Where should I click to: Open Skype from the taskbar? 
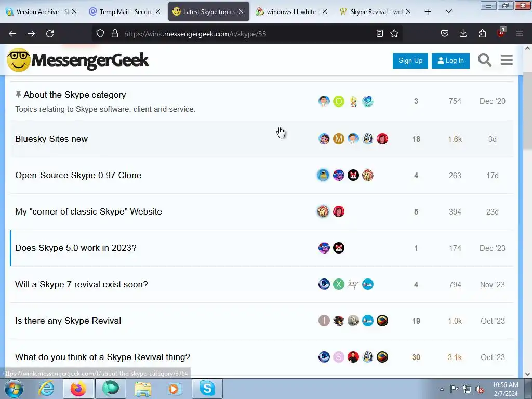point(207,389)
